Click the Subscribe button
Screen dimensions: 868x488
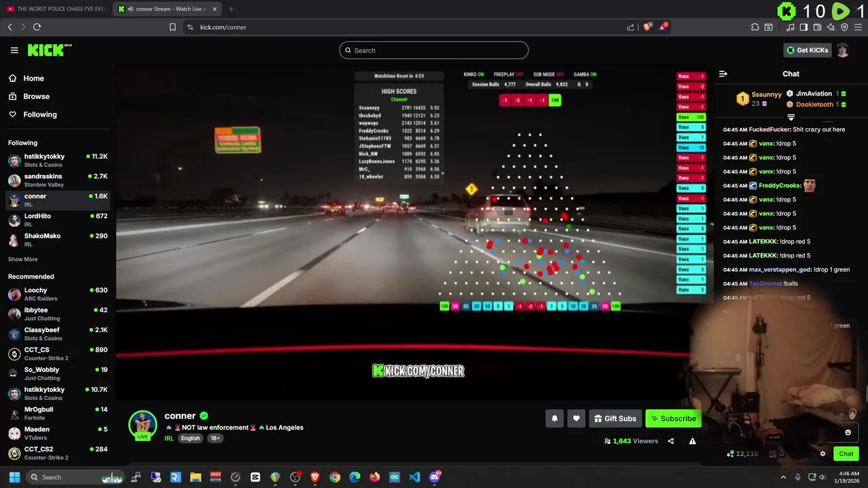coord(673,419)
